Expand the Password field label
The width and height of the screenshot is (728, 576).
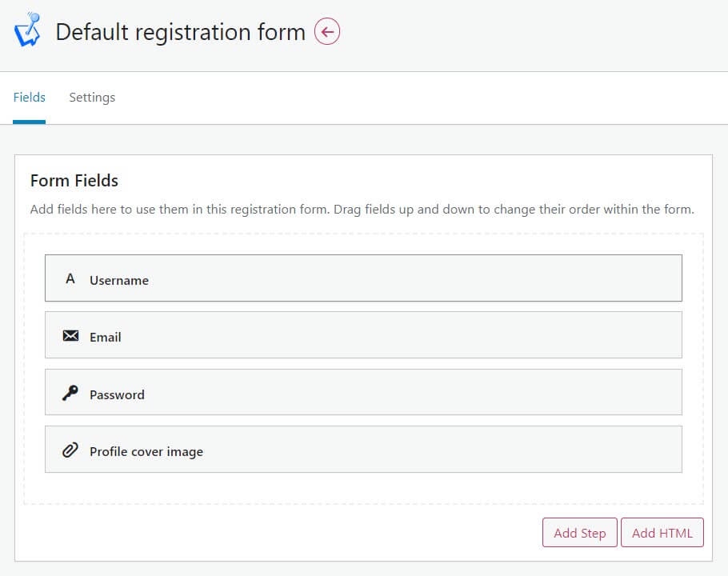(x=117, y=395)
